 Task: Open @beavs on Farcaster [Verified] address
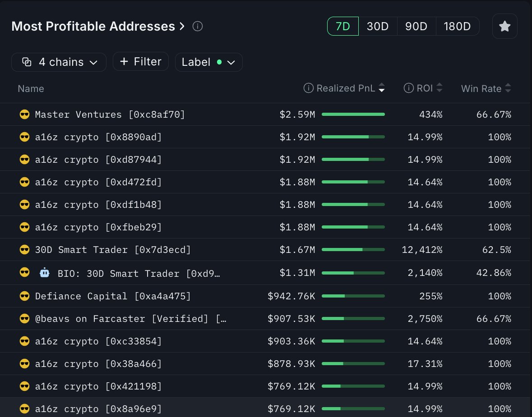coord(130,319)
